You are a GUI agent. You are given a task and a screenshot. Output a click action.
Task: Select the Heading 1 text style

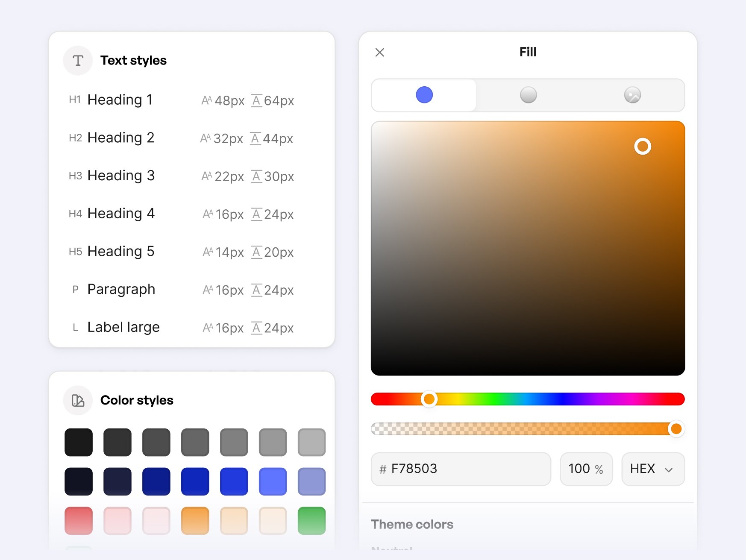pyautogui.click(x=120, y=100)
